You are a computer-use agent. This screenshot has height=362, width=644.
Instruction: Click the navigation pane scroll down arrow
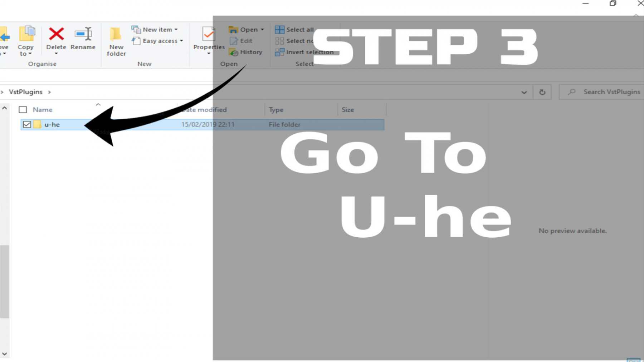pyautogui.click(x=5, y=354)
